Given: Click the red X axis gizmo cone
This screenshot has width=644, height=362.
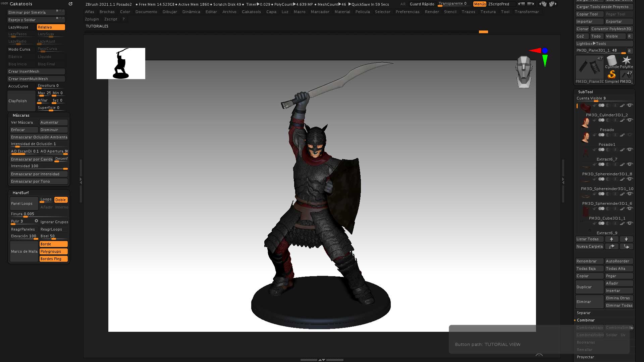Looking at the screenshot, I should 535,51.
